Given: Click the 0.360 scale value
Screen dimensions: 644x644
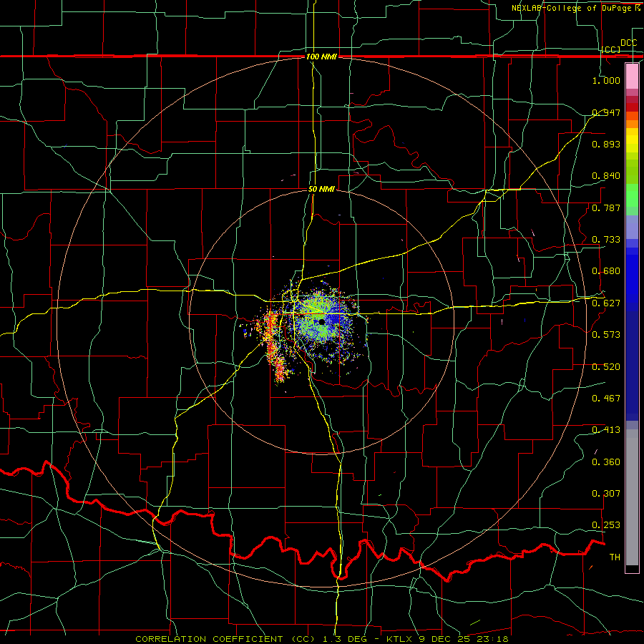Looking at the screenshot, I should coord(606,462).
